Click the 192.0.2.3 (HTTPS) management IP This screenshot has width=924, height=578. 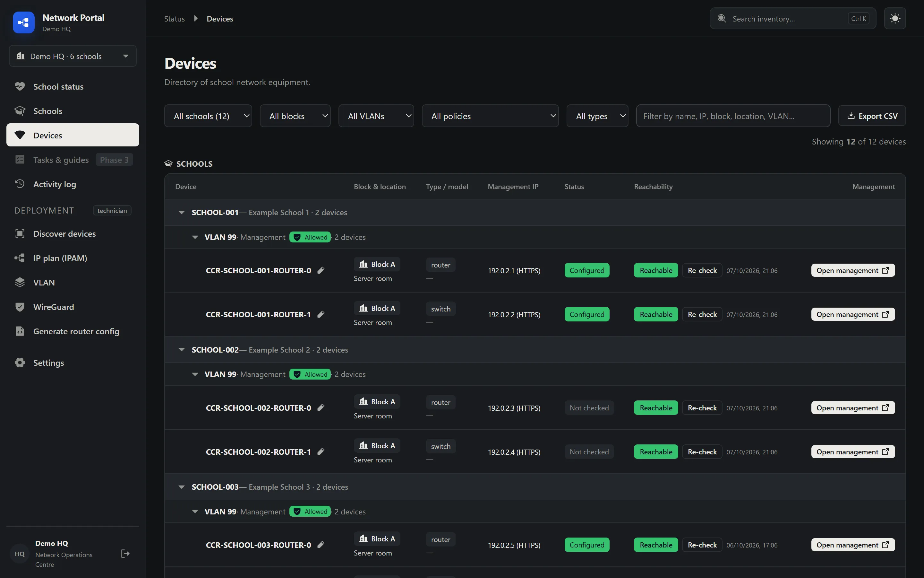(x=514, y=408)
